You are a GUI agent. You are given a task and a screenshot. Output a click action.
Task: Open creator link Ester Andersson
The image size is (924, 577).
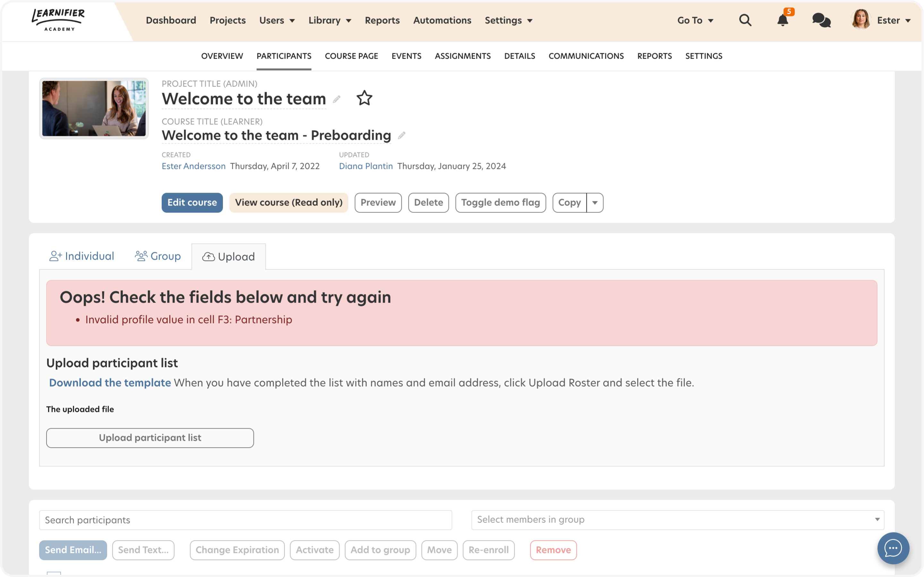(193, 166)
